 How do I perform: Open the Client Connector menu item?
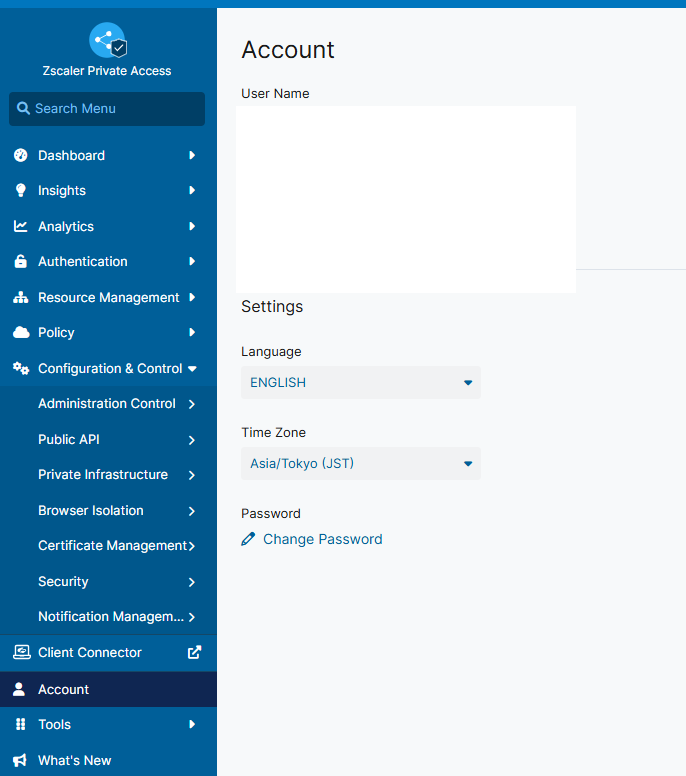108,653
